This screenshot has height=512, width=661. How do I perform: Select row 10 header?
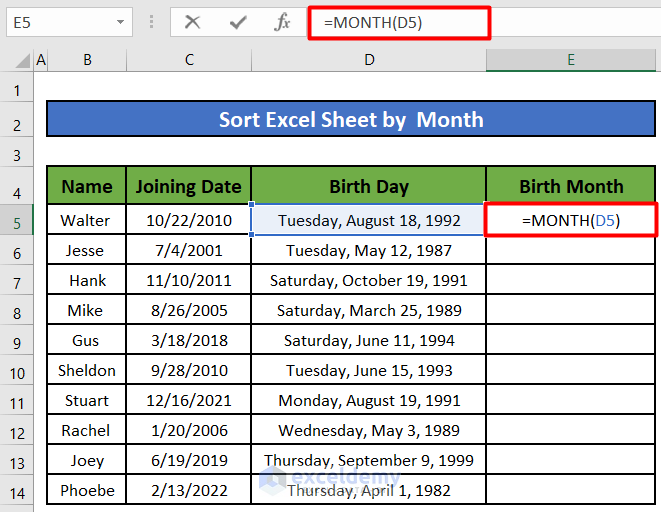click(x=17, y=371)
